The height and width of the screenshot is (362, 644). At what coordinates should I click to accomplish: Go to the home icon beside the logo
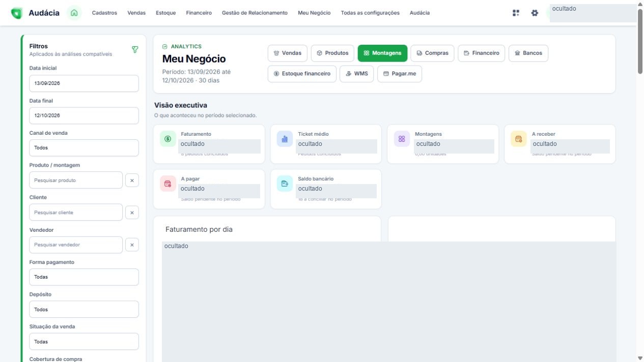[74, 13]
